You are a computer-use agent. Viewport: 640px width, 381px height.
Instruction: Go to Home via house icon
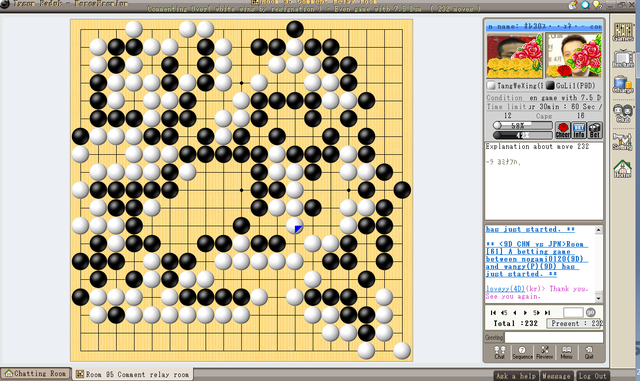[623, 169]
